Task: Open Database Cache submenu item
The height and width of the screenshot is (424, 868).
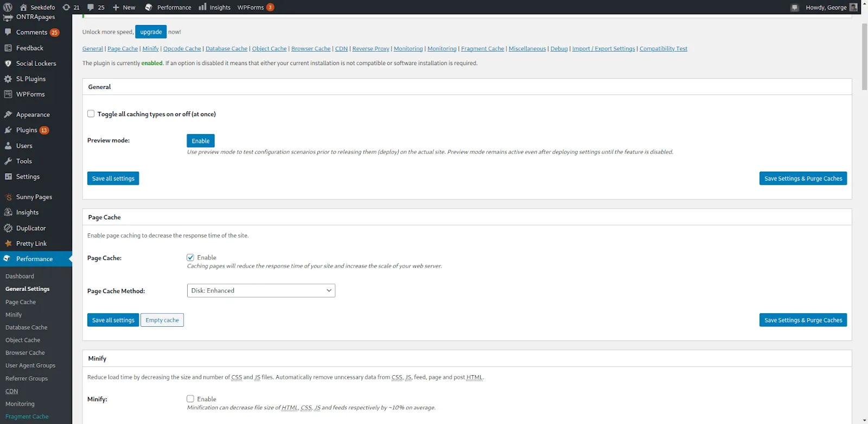Action: [x=27, y=327]
